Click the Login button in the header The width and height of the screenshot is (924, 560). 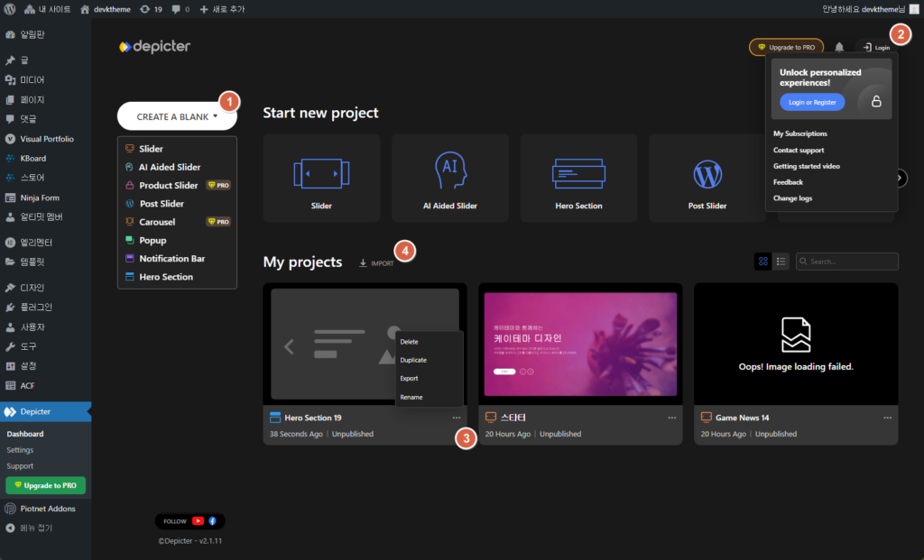pos(876,47)
